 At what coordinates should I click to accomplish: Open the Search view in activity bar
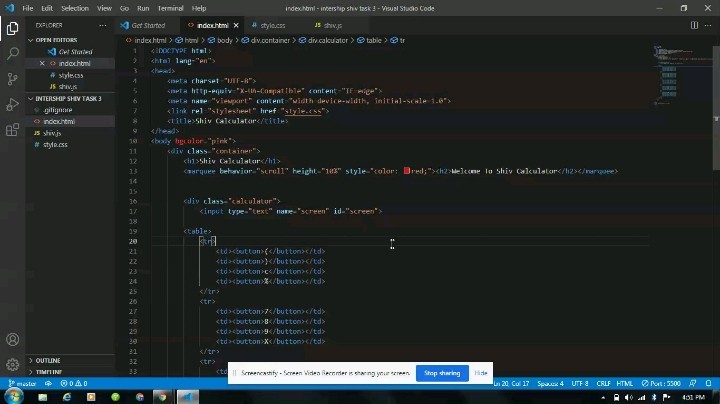click(12, 53)
